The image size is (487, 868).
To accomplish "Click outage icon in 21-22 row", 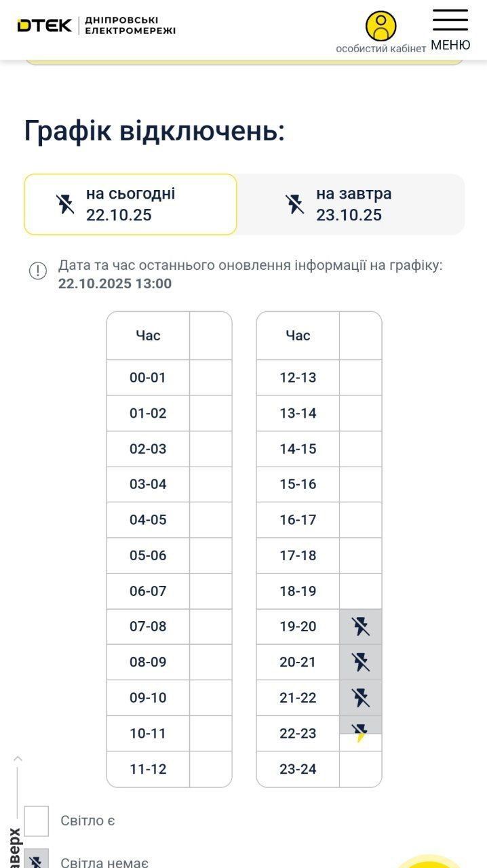I will (361, 698).
